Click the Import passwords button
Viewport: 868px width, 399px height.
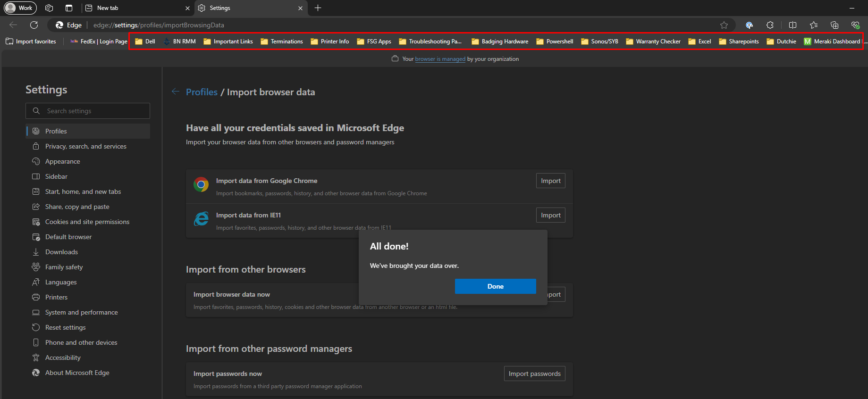click(x=534, y=374)
